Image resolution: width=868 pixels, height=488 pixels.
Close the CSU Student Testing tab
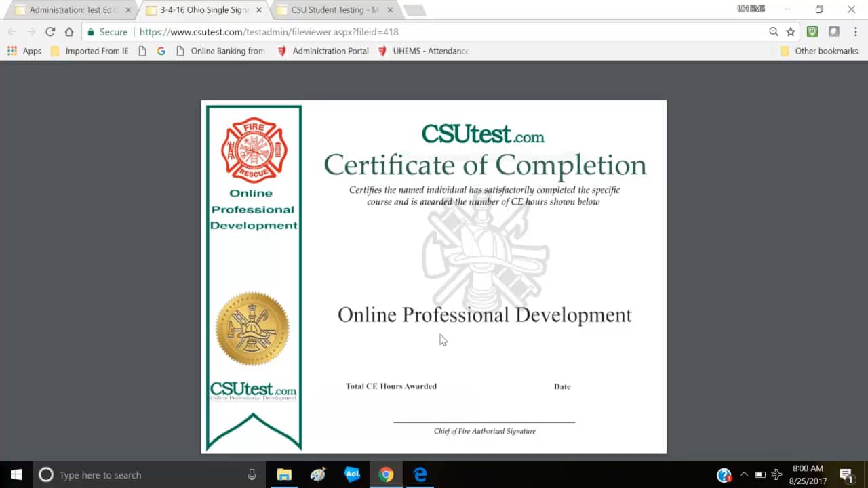[389, 10]
